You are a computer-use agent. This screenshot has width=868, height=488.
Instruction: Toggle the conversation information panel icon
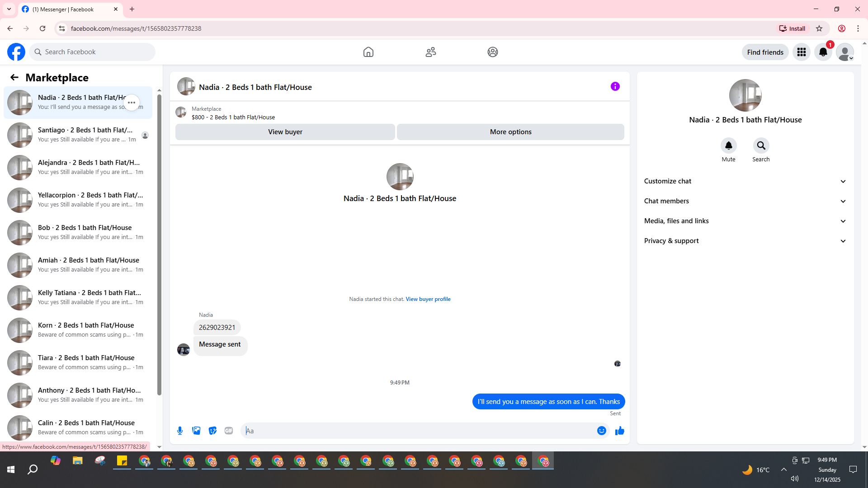615,86
